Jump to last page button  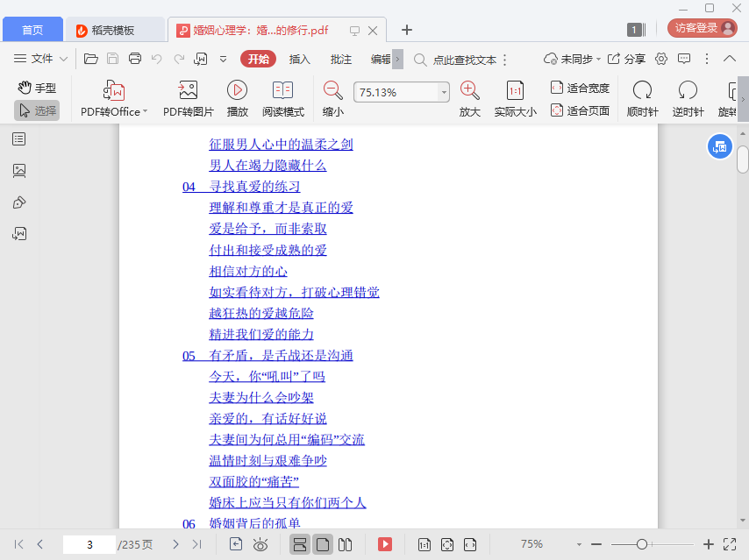[x=196, y=544]
